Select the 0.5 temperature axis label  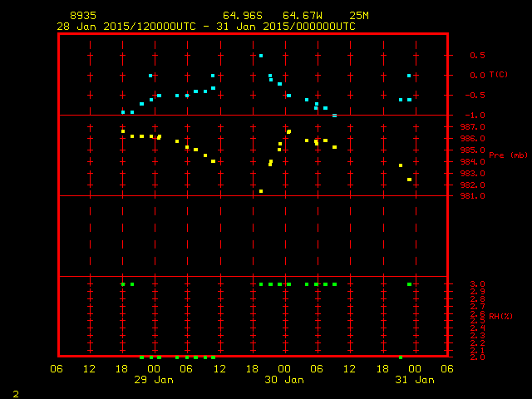pyautogui.click(x=477, y=56)
